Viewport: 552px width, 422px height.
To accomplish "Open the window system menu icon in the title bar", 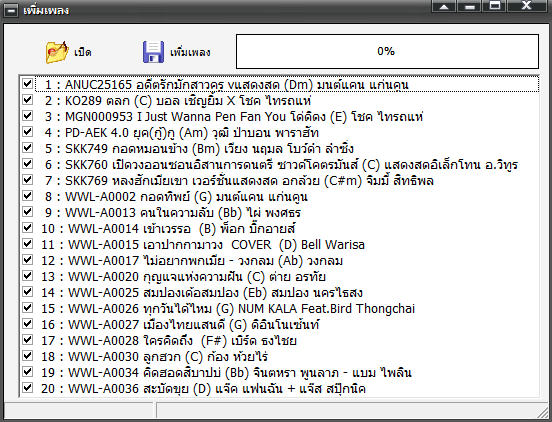I will coord(11,11).
